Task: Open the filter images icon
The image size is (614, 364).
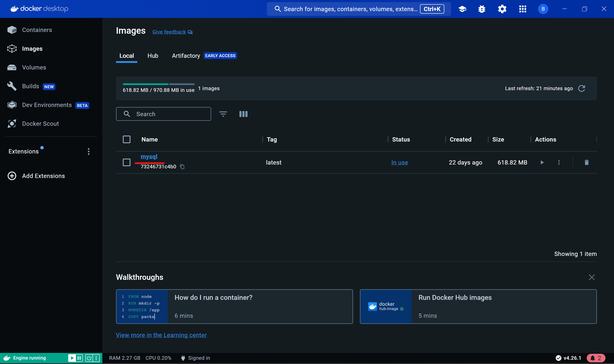Action: tap(223, 114)
